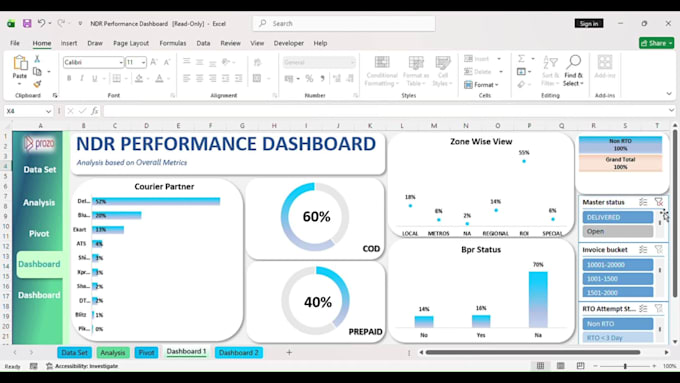Toggle Bold formatting button

(x=69, y=79)
